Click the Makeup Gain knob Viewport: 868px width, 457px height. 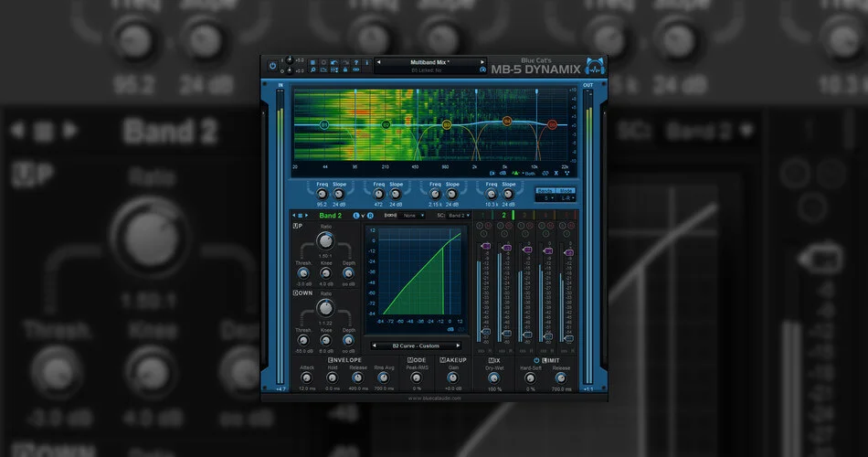tap(453, 377)
